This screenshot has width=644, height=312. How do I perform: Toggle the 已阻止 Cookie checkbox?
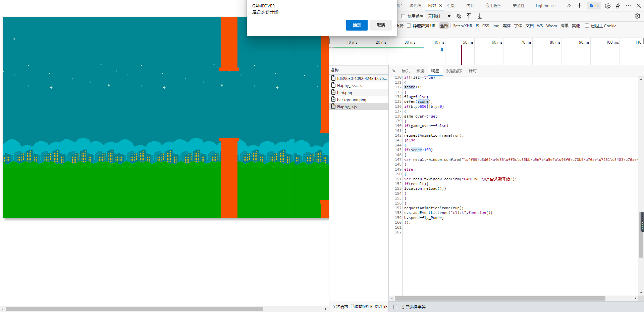tap(587, 26)
